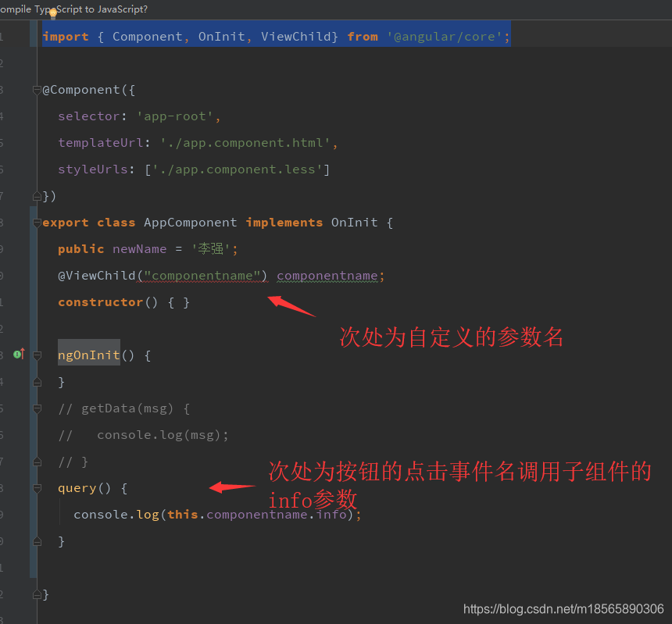Image resolution: width=672 pixels, height=624 pixels.
Task: Click the 'templateUrl' property name
Action: (x=100, y=143)
